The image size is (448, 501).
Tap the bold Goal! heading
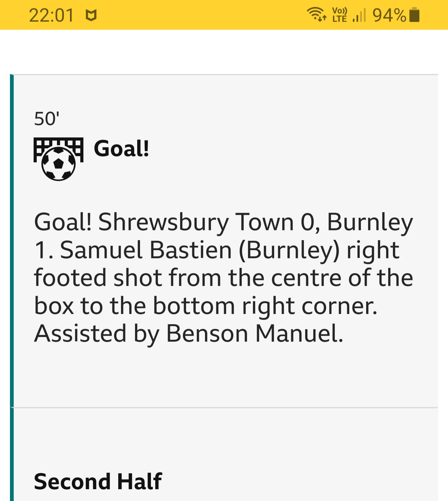pyautogui.click(x=122, y=149)
